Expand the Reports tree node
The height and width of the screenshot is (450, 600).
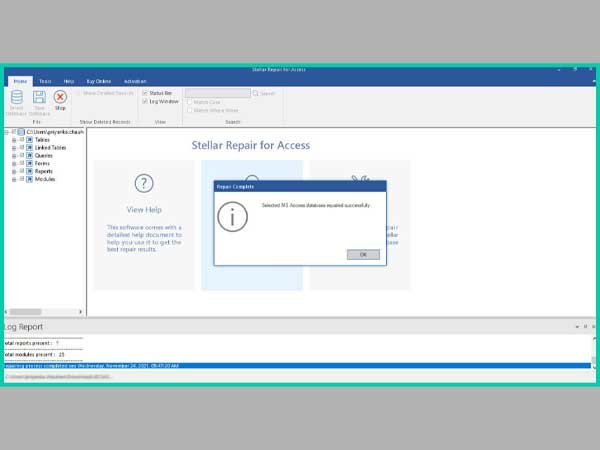click(14, 171)
